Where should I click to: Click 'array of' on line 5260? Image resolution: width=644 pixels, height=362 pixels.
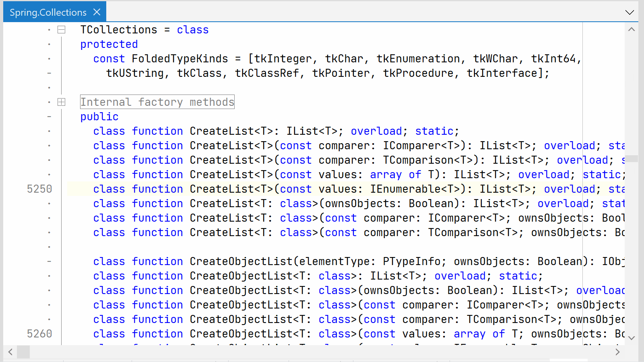coord(479,334)
